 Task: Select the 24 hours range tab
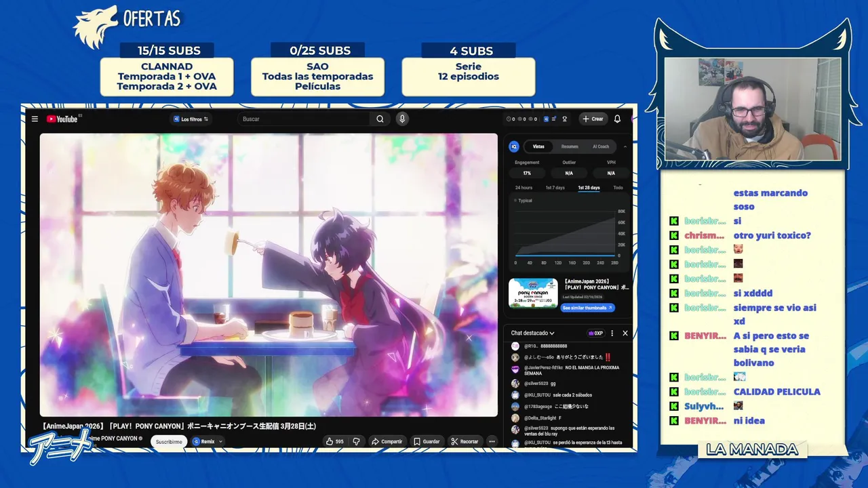[x=524, y=188]
